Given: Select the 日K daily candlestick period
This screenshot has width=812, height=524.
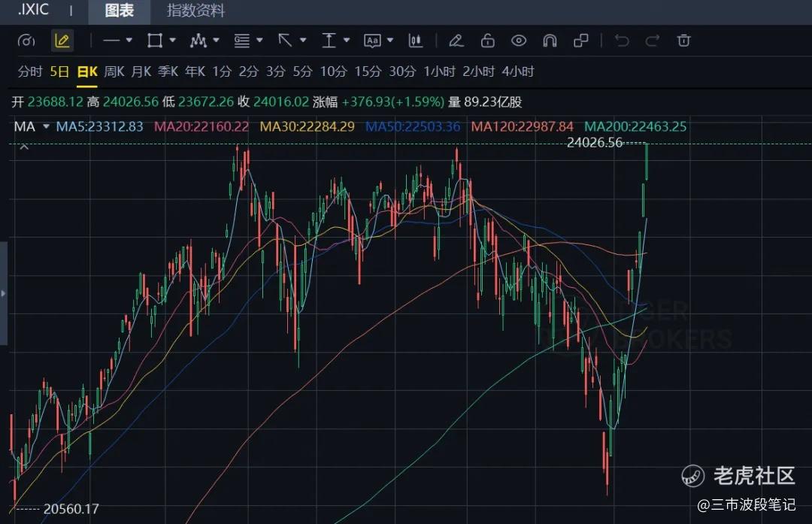Looking at the screenshot, I should (x=87, y=71).
